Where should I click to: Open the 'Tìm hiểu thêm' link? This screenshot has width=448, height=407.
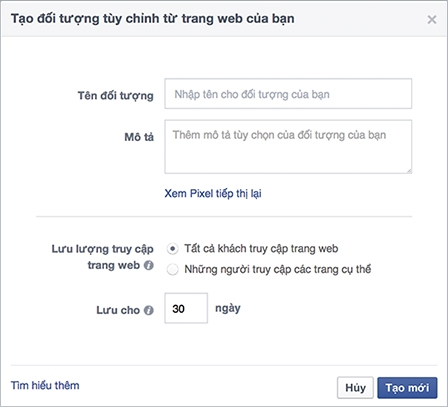tap(45, 385)
